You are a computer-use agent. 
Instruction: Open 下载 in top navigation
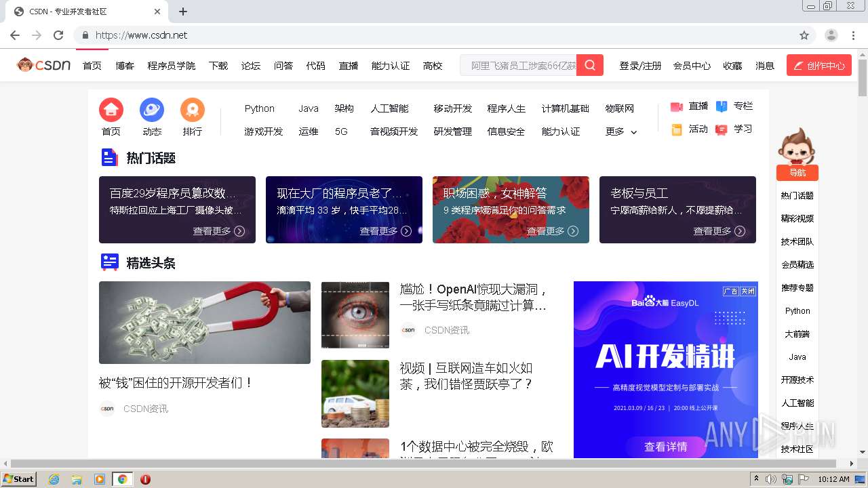click(218, 66)
